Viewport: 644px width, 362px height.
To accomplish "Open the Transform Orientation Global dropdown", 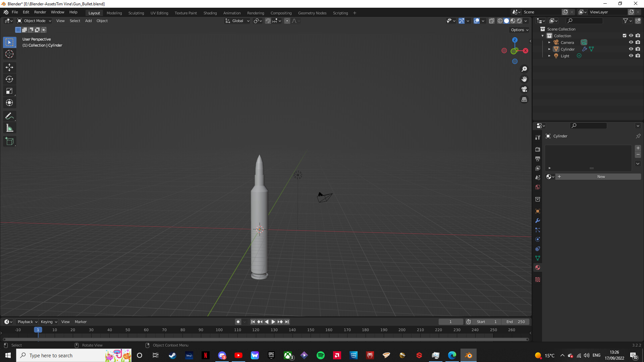I will tap(237, 21).
